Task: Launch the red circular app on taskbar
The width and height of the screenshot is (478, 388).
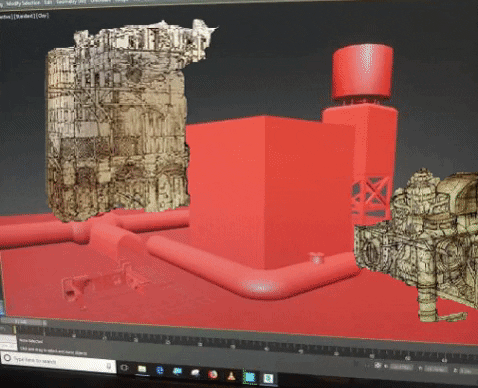Action: point(213,374)
